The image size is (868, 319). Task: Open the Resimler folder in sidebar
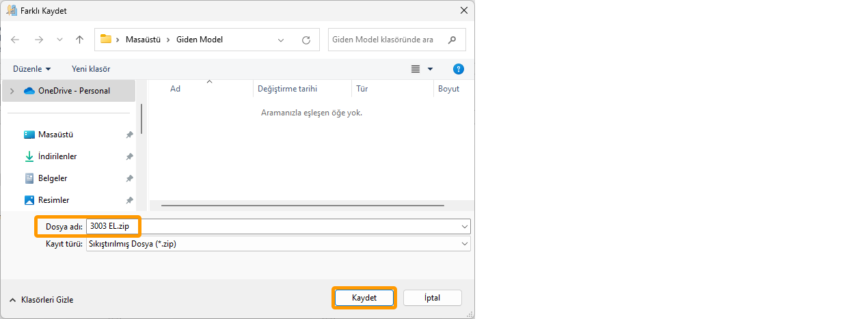pos(53,200)
